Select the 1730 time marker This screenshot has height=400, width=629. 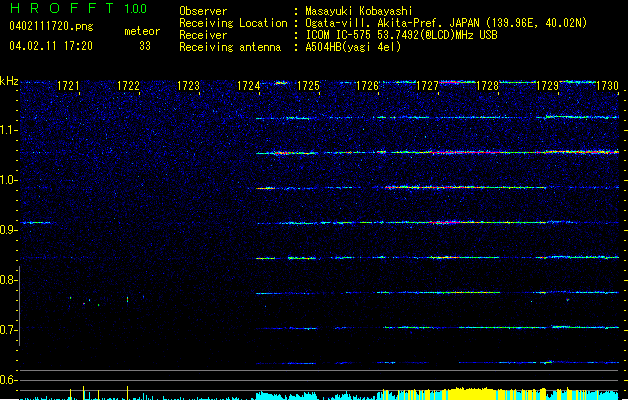pyautogui.click(x=608, y=87)
